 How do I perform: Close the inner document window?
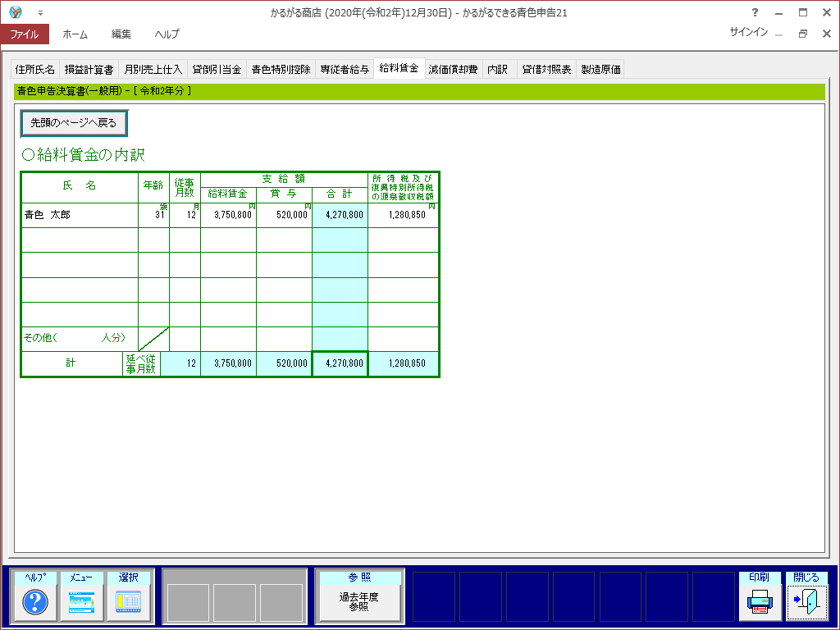click(x=827, y=33)
